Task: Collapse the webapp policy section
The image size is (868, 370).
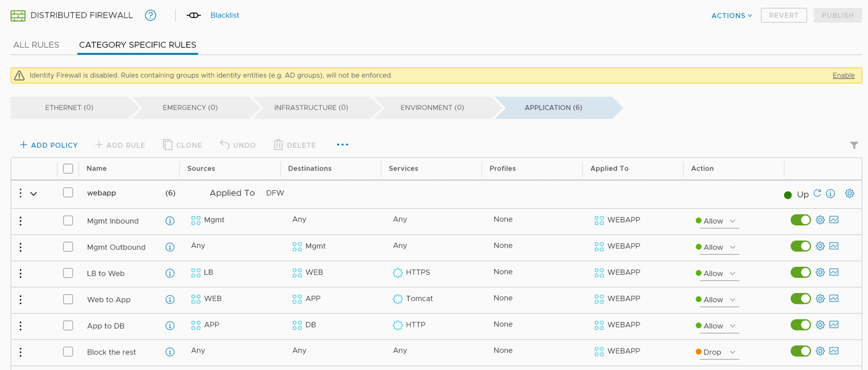Action: click(34, 194)
